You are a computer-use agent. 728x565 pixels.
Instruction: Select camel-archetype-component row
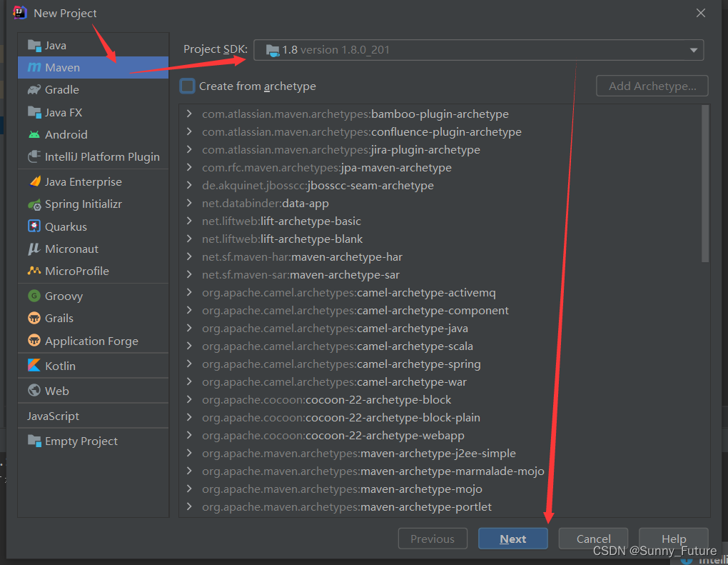tap(440, 311)
